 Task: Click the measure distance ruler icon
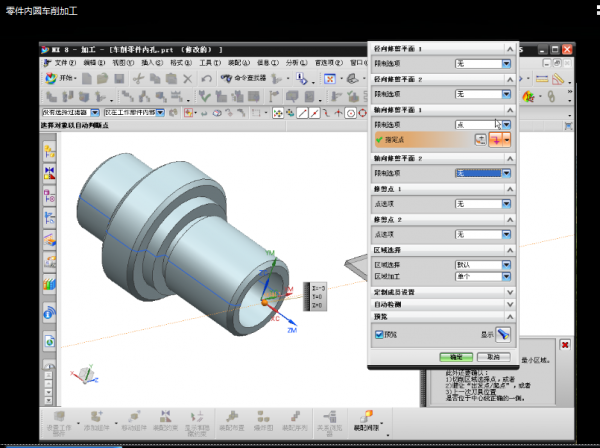(x=542, y=79)
